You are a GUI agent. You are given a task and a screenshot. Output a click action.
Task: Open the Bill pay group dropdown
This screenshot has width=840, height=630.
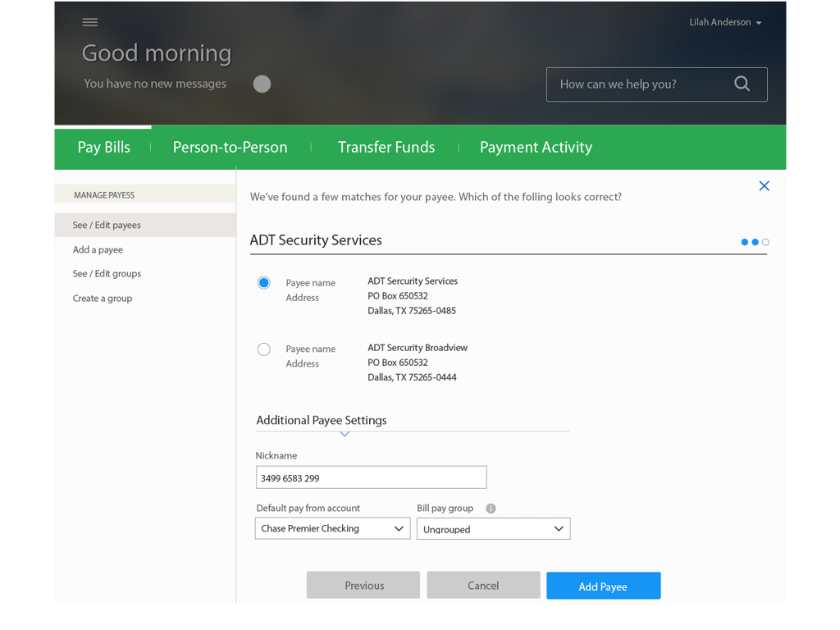(x=493, y=529)
